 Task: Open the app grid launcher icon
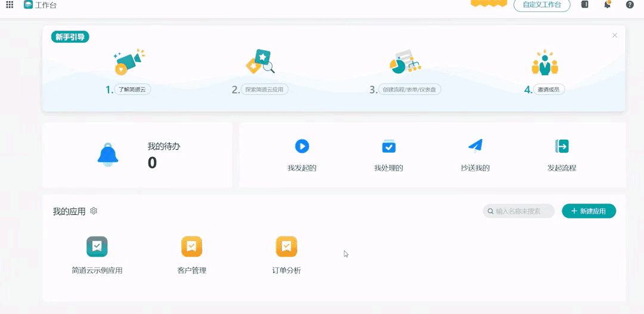click(10, 5)
